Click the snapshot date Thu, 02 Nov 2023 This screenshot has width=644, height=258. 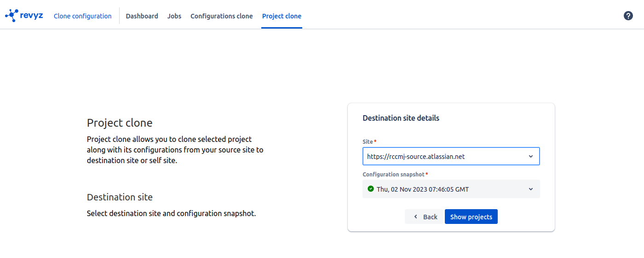[423, 189]
